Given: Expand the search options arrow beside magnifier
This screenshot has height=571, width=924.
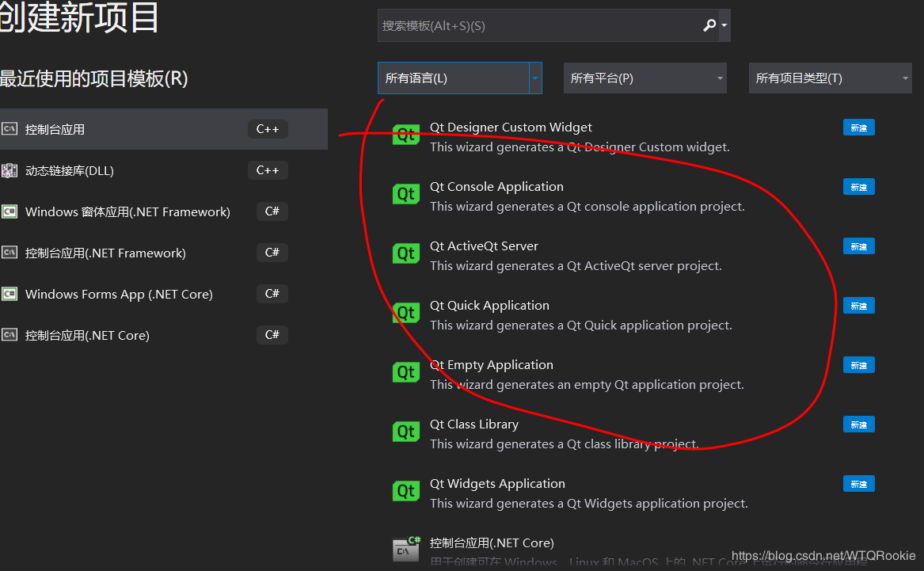Looking at the screenshot, I should coord(724,26).
